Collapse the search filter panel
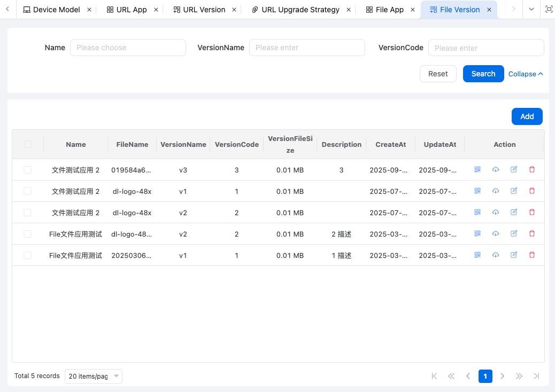This screenshot has width=555, height=392. pos(525,74)
